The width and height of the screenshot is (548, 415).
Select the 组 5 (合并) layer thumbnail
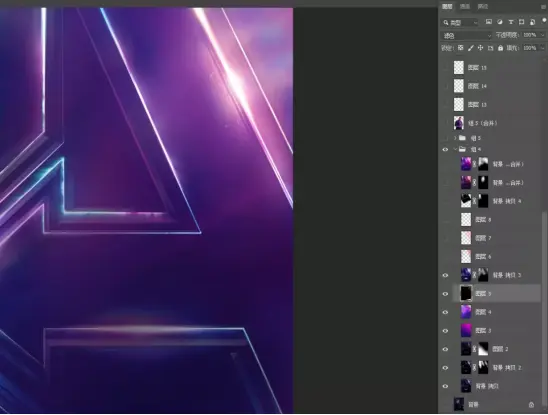point(459,123)
